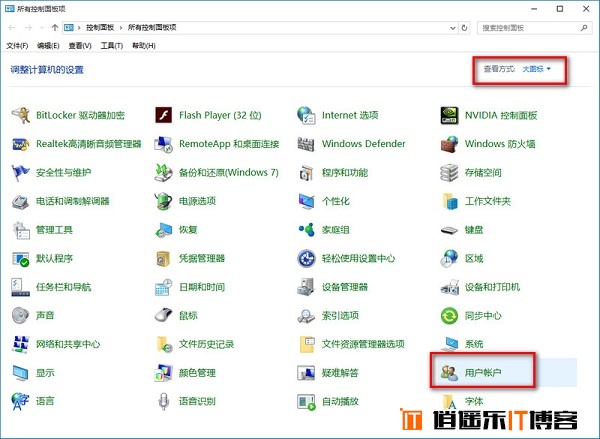The width and height of the screenshot is (600, 439).
Task: Open 凭据管理器 safe icon
Action: pyautogui.click(x=163, y=259)
